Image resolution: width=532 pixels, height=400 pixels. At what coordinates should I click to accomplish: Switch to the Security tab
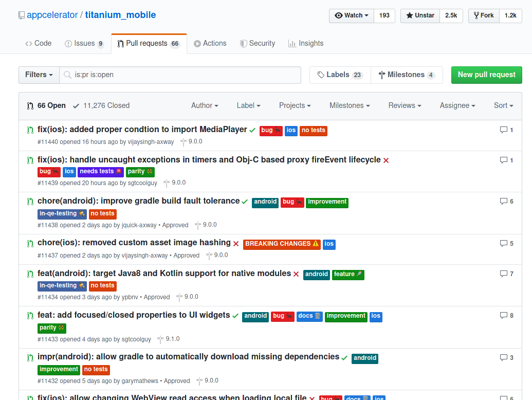[x=258, y=43]
